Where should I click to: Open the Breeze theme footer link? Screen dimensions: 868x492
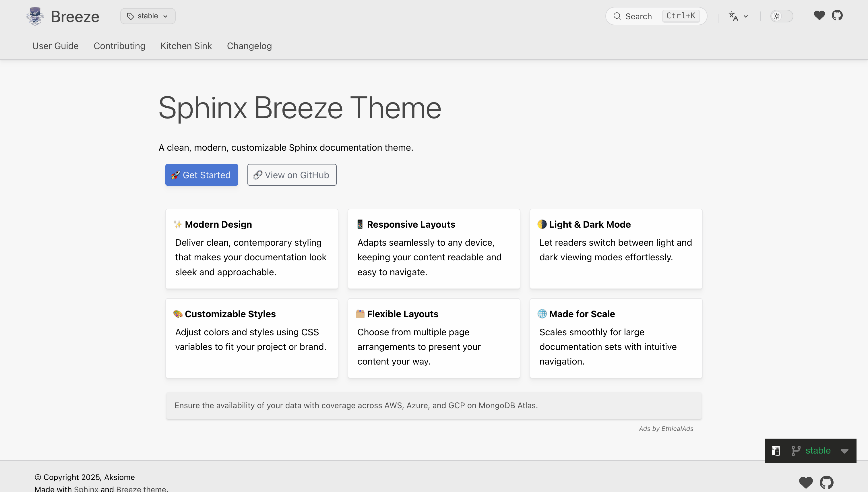click(141, 489)
